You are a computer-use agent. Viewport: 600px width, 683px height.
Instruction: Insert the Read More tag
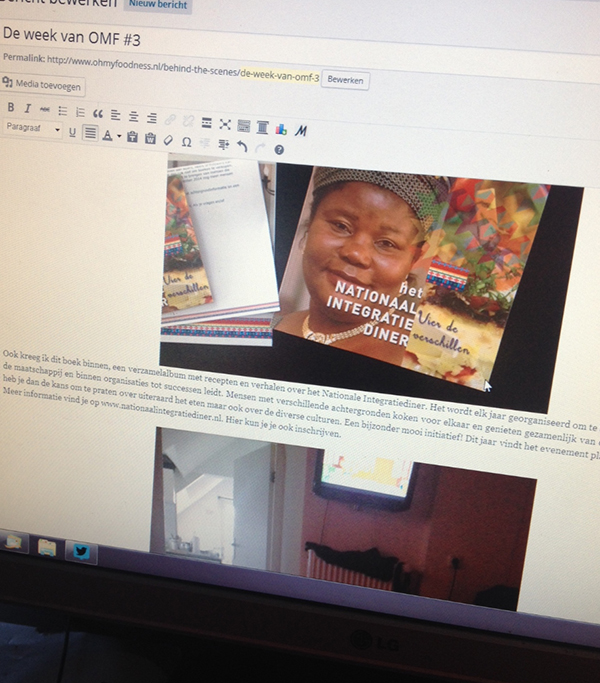coord(207,123)
